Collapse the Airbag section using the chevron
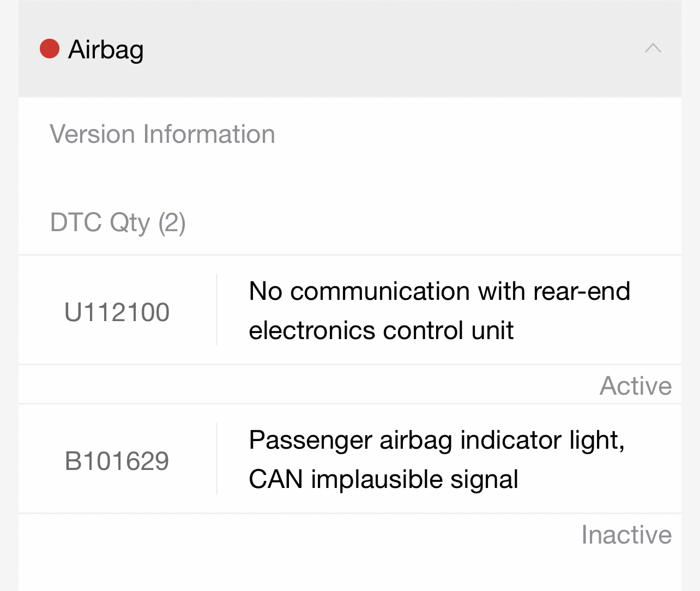700x591 pixels. pos(653,49)
